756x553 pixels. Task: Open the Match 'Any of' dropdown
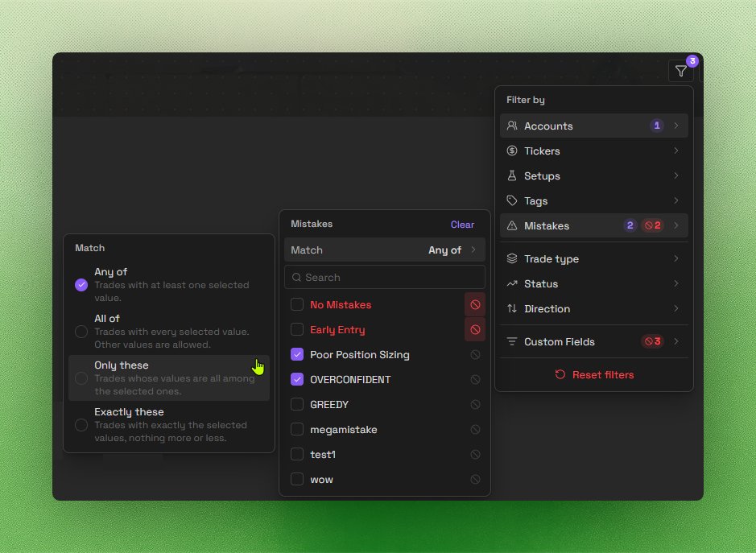[x=384, y=250]
